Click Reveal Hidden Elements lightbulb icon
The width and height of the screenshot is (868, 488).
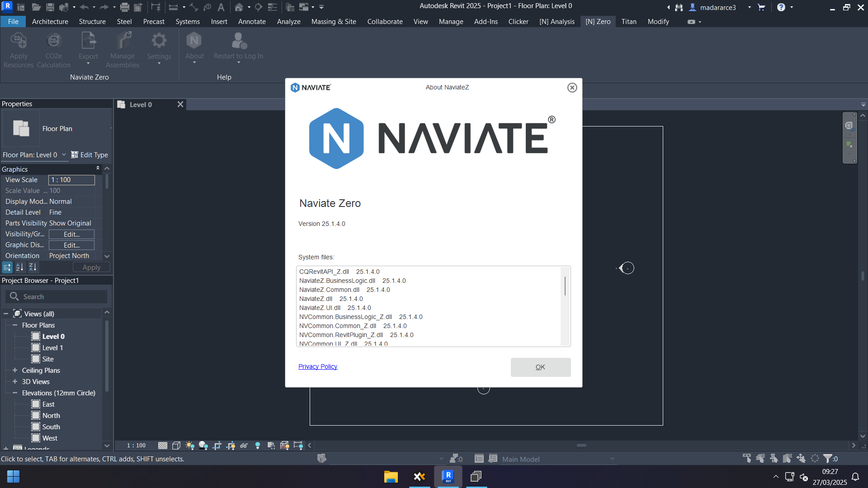pyautogui.click(x=258, y=446)
